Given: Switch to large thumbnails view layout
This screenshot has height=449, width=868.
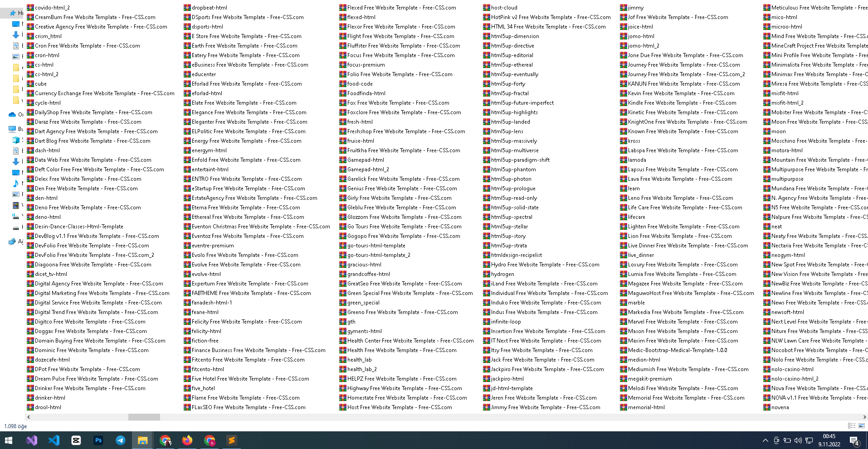Looking at the screenshot, I should (x=862, y=426).
